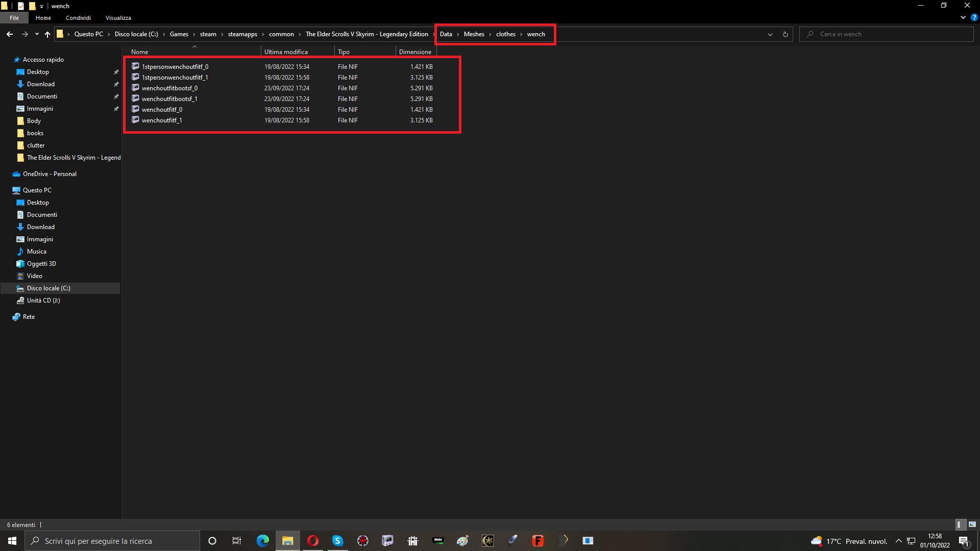
Task: Refresh the wench folder view
Action: coord(785,34)
